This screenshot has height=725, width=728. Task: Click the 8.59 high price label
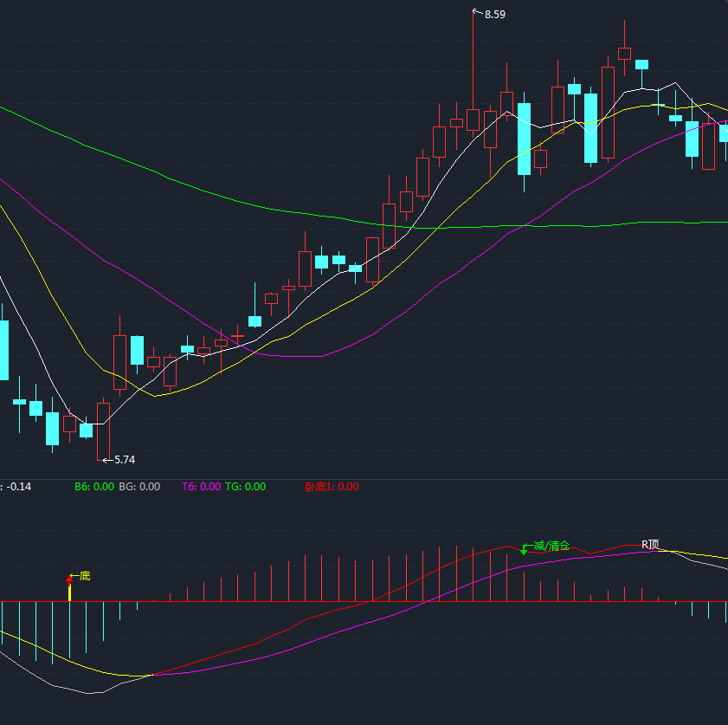495,15
